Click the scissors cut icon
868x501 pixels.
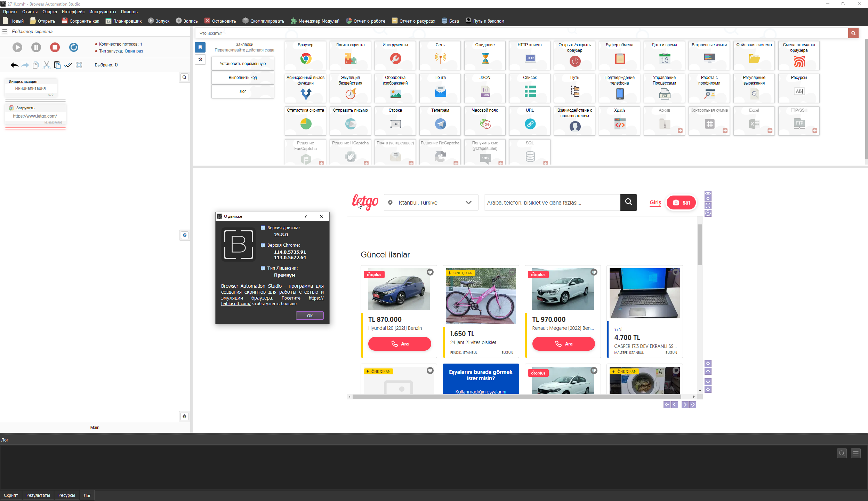coord(47,65)
